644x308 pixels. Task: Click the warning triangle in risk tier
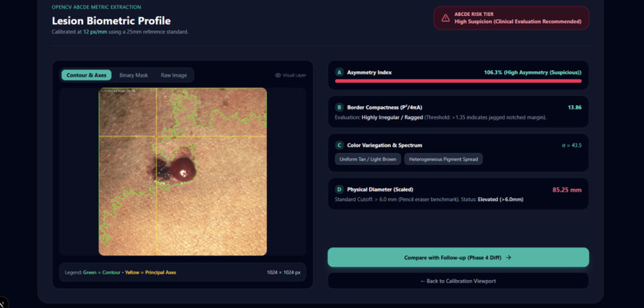point(445,18)
